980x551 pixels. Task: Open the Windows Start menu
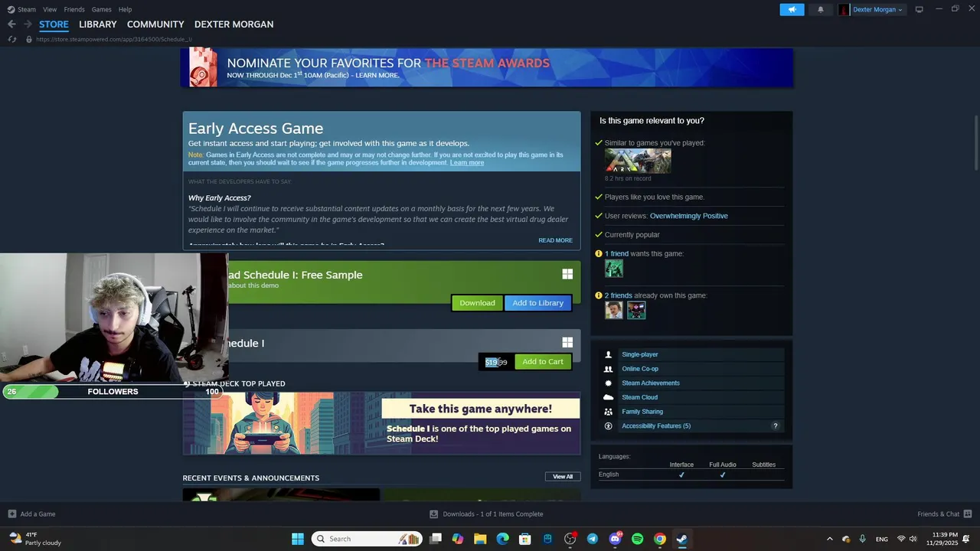tap(298, 539)
